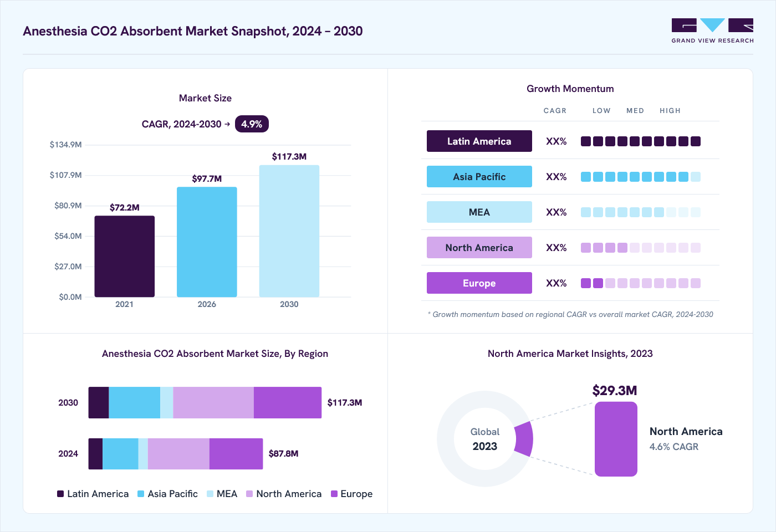
Task: Click the Latin America segment in 2024 stacked bar
Action: pos(95,454)
